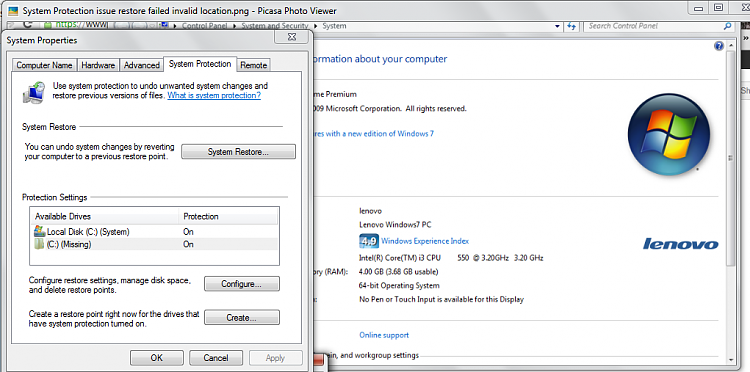Viewport: 750px width, 372px height.
Task: Click the (C:) (Missing) drive icon
Action: click(39, 244)
